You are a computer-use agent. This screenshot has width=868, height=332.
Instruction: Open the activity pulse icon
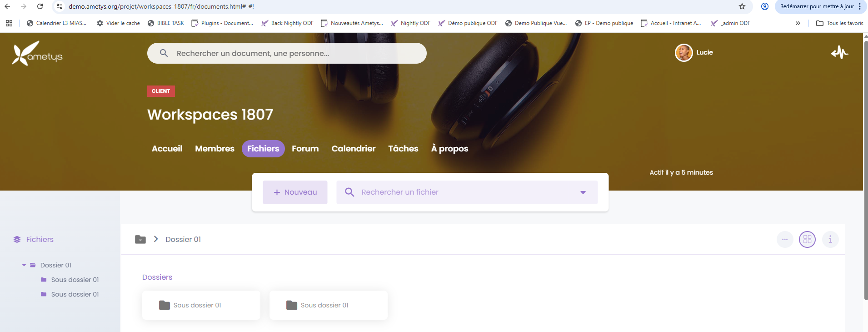[x=840, y=53]
